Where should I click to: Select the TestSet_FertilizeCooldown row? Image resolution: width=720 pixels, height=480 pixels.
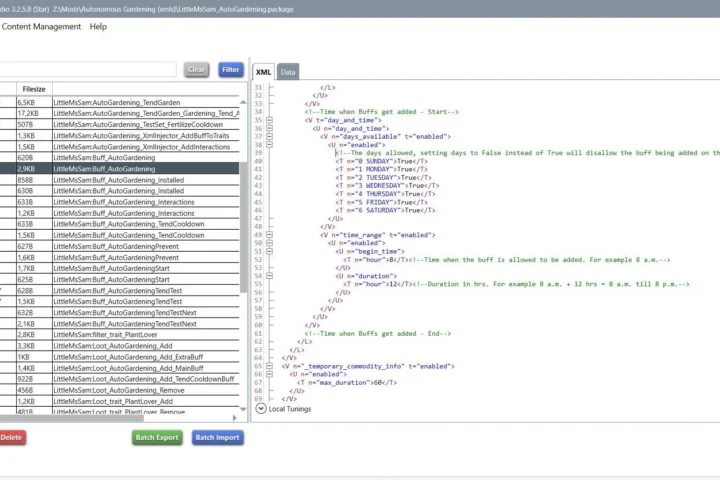tap(119, 124)
